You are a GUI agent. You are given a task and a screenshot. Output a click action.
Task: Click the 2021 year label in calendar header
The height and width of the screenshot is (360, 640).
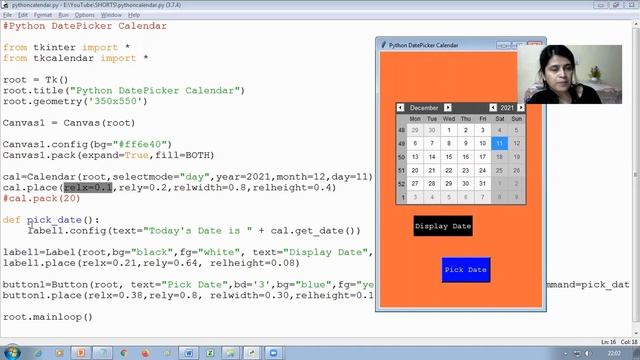[x=507, y=108]
